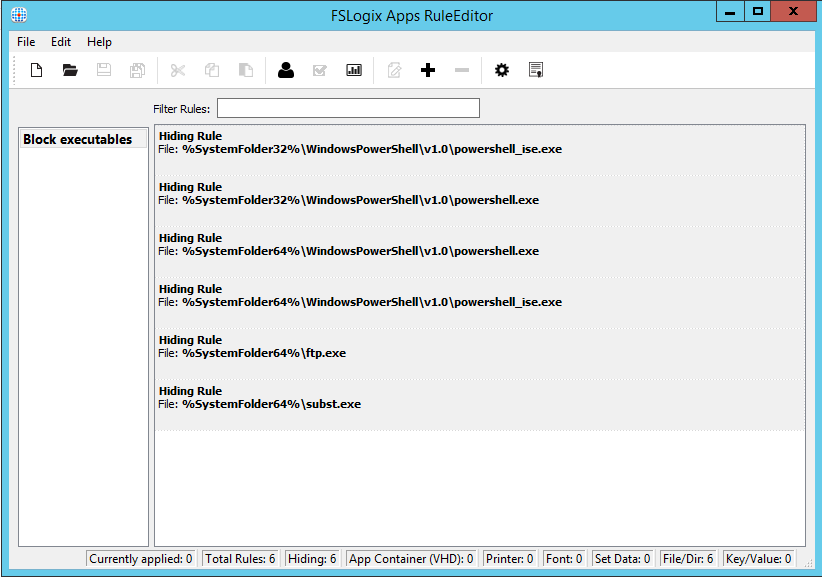Select the ftp.exe hiding rule

[480, 353]
